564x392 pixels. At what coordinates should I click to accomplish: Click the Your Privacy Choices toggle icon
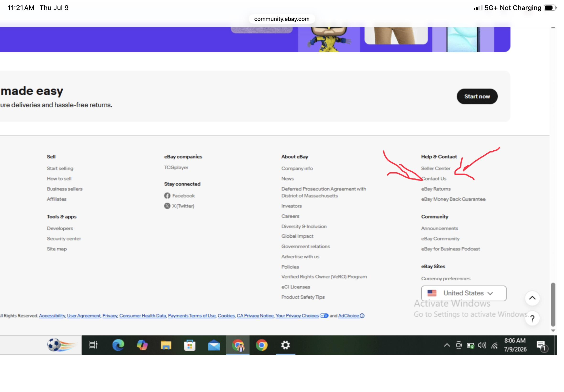tap(324, 316)
